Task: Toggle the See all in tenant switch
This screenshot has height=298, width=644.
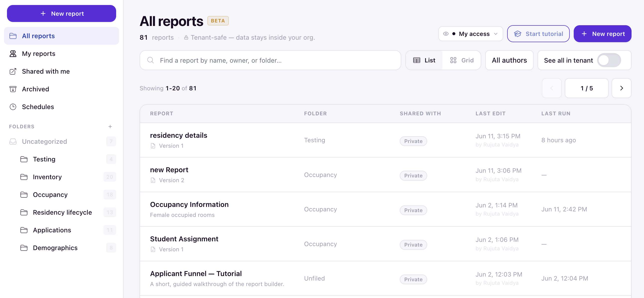Action: (x=609, y=60)
